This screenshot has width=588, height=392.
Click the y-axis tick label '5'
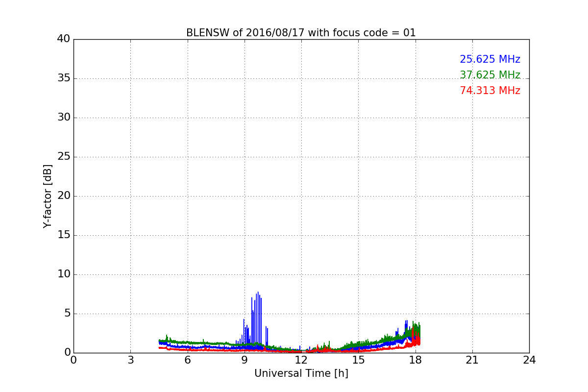pos(67,314)
